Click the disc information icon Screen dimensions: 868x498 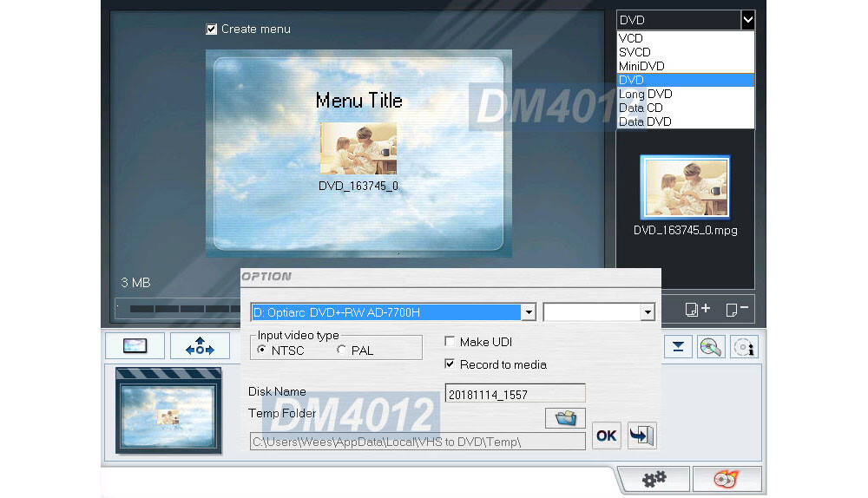744,347
